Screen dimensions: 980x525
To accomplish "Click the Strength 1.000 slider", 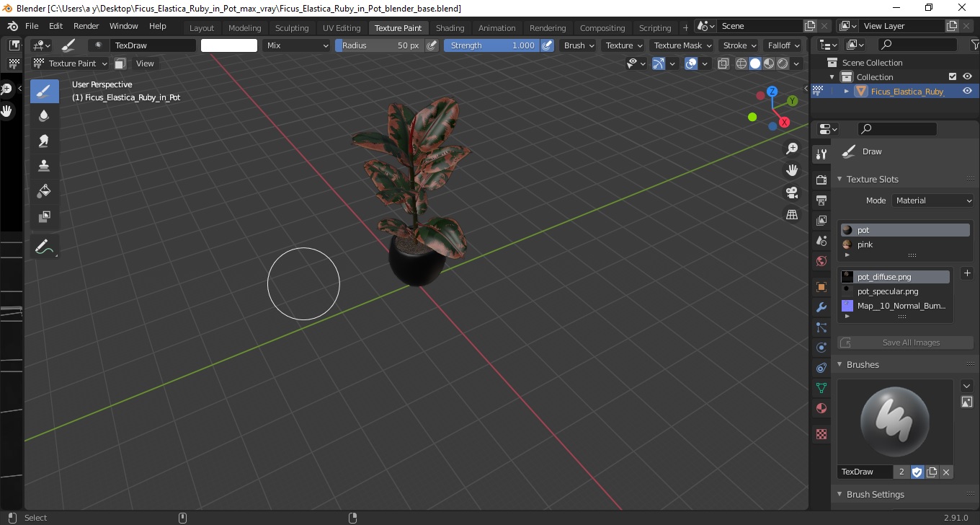I will (x=491, y=45).
